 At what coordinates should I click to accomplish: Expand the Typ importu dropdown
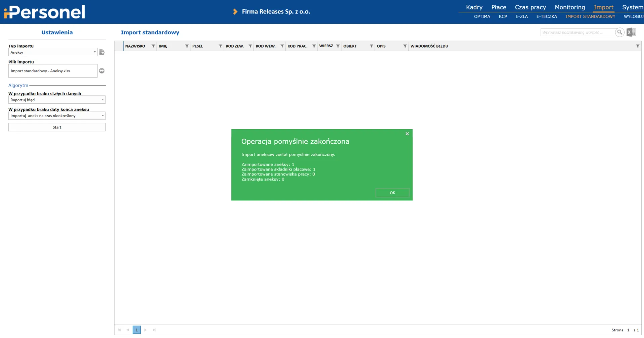[x=95, y=52]
